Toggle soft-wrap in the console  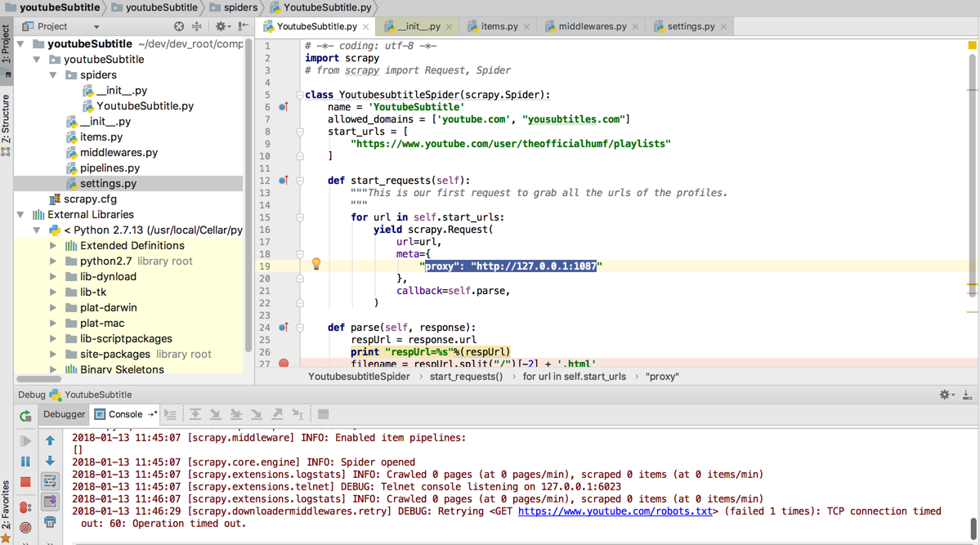50,481
